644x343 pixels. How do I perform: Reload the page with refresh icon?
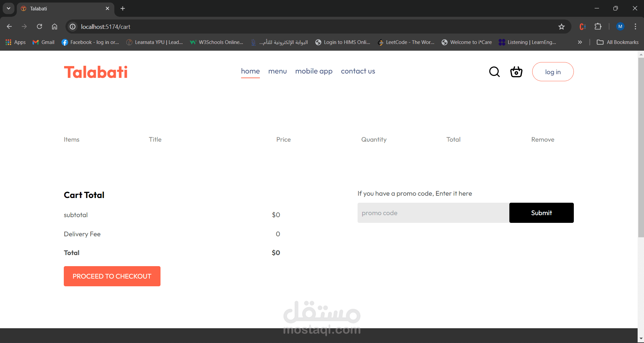coord(39,27)
